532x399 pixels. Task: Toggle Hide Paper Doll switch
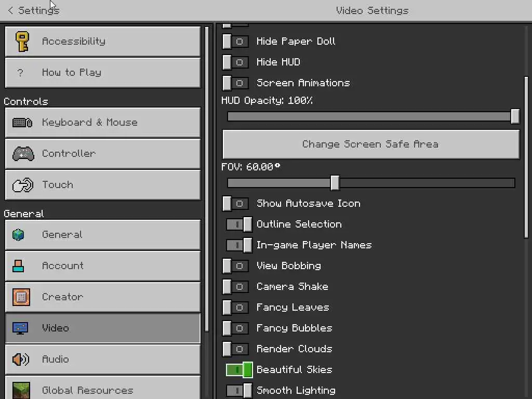[235, 42]
